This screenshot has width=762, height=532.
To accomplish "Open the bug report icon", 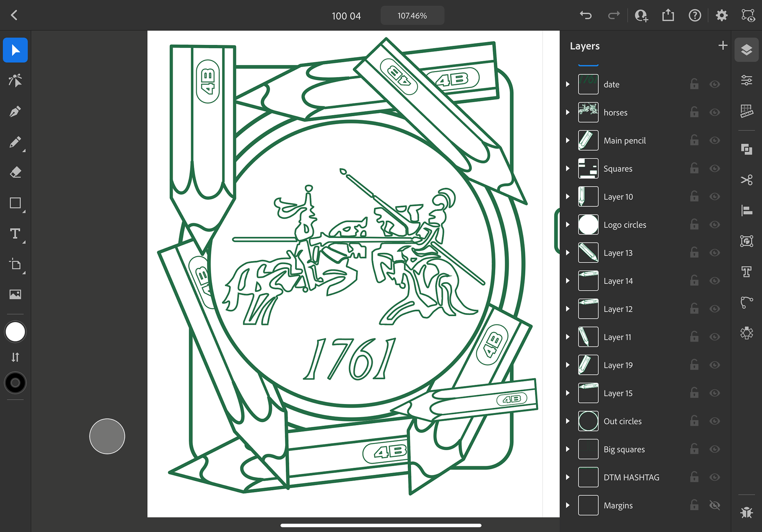I will coord(747,512).
